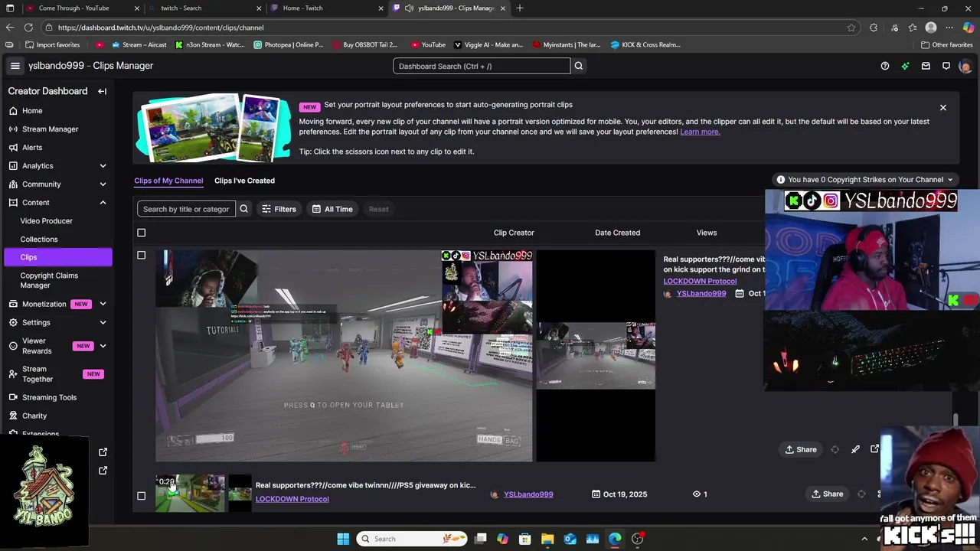Sort by the Views column
980x551 pixels.
[x=707, y=233]
